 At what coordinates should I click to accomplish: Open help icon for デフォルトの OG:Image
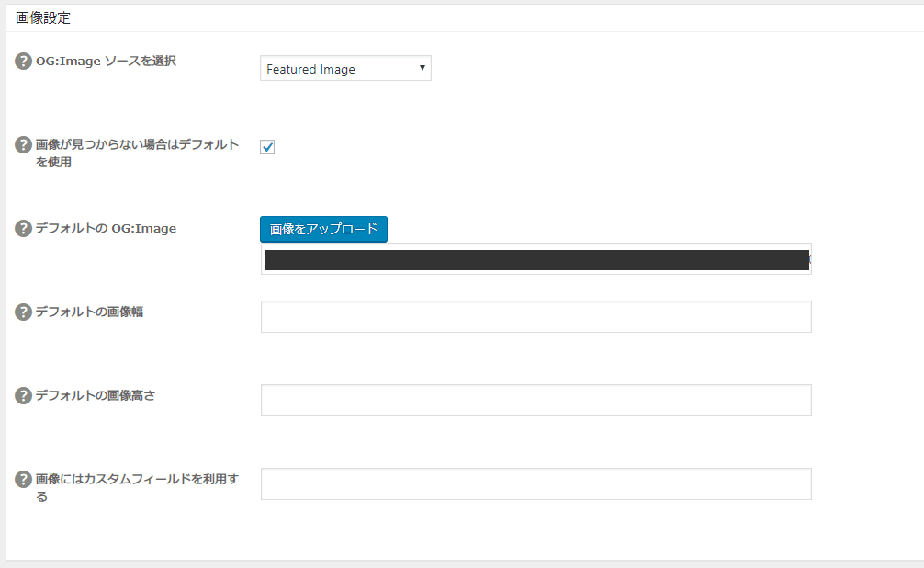click(x=24, y=229)
